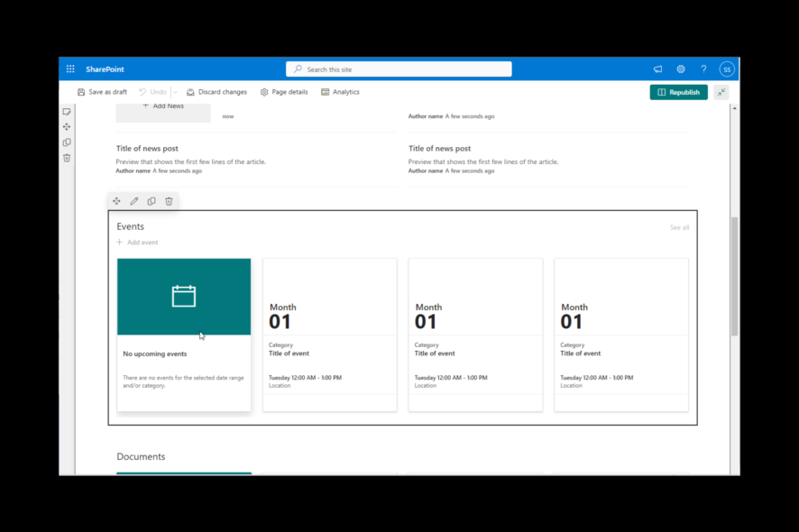Click the vertical page scrollbar thumb

click(734, 276)
